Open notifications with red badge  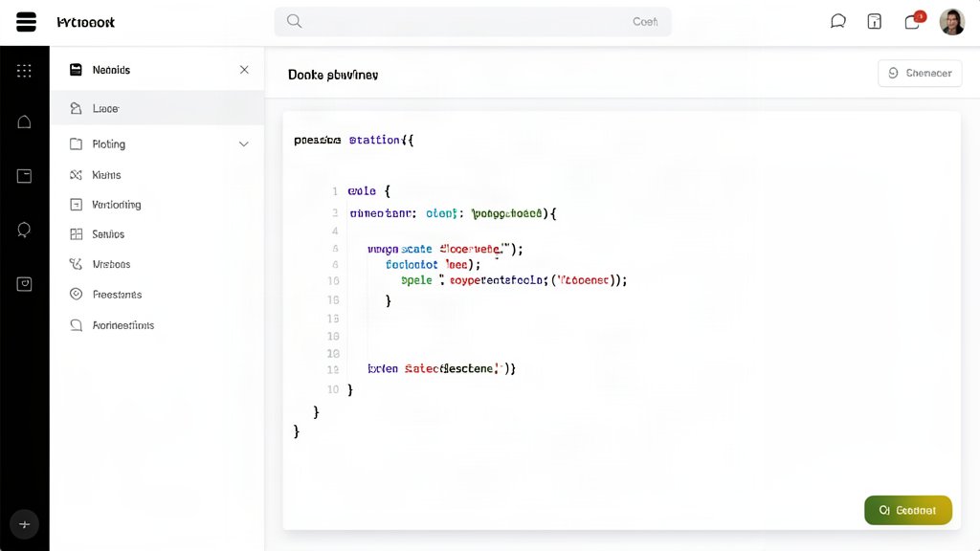point(914,21)
